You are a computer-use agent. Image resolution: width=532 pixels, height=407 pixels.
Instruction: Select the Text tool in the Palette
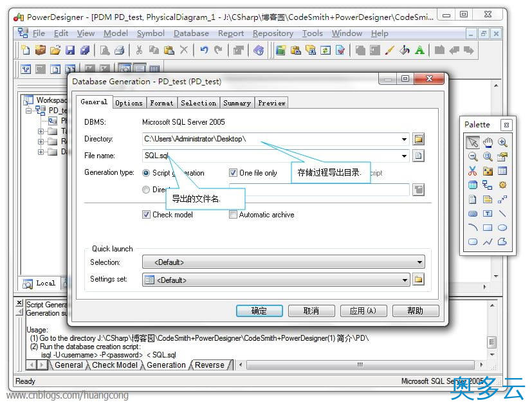click(488, 213)
